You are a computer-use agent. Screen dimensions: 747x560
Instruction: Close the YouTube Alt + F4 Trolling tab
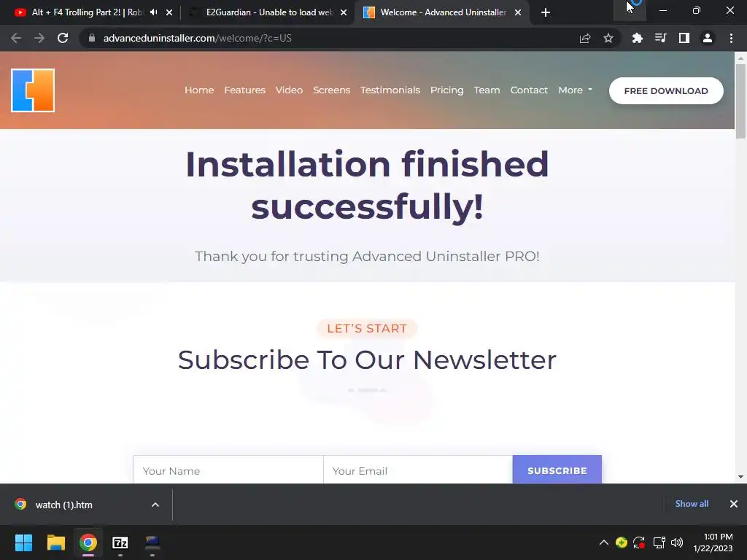pos(169,12)
